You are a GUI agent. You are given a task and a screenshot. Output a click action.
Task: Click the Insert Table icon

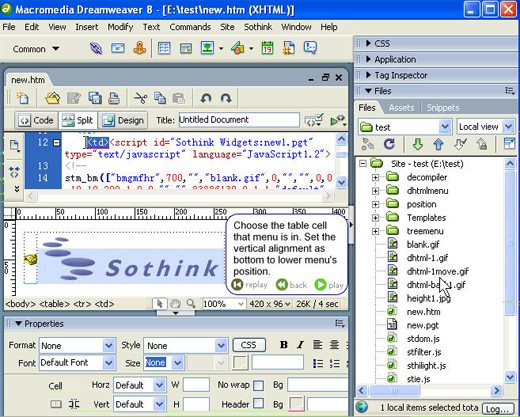coord(164,49)
